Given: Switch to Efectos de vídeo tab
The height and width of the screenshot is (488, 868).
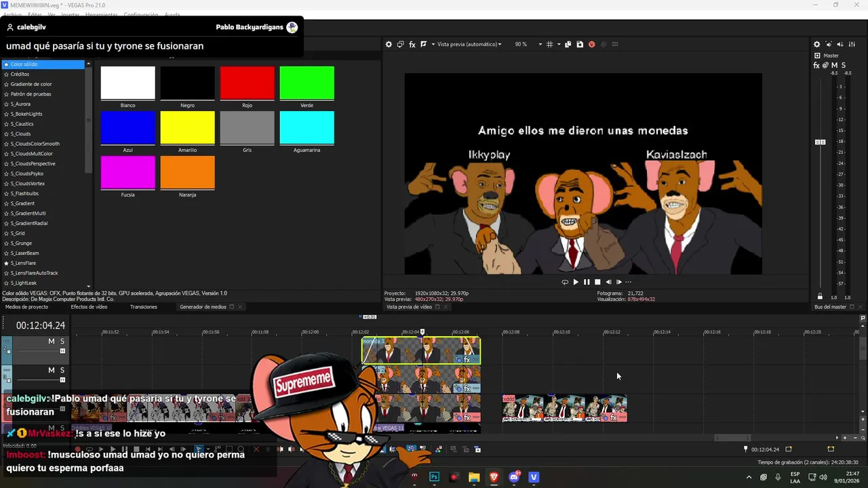Looking at the screenshot, I should click(x=89, y=307).
